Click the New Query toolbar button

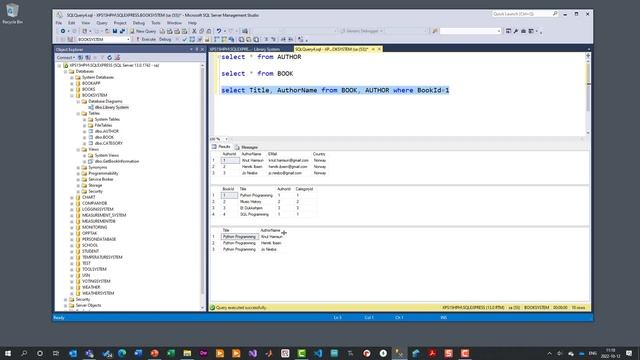point(143,31)
